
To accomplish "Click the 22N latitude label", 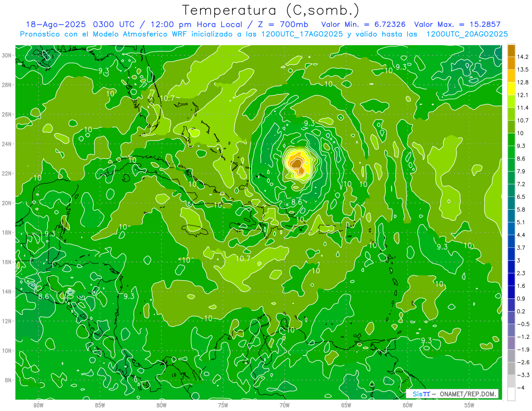I will [x=7, y=173].
